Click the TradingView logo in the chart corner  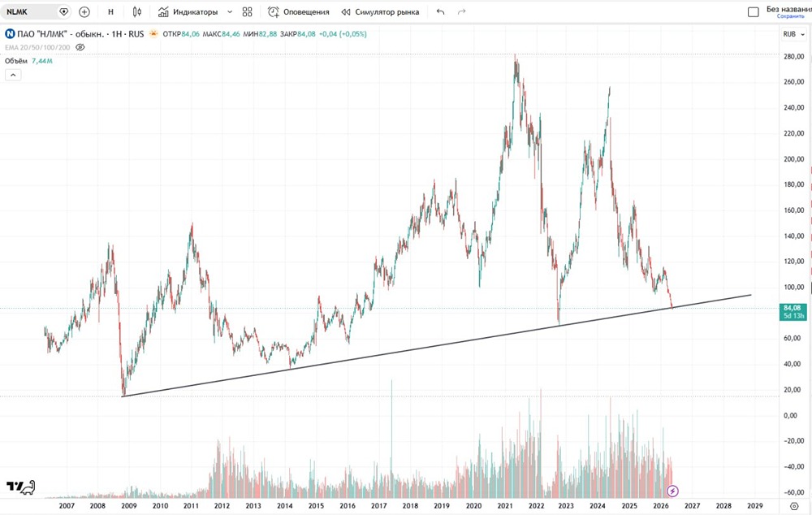tap(20, 487)
